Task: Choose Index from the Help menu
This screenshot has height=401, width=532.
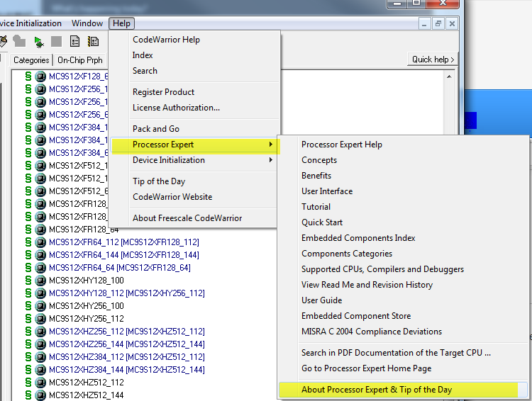Action: [x=143, y=55]
